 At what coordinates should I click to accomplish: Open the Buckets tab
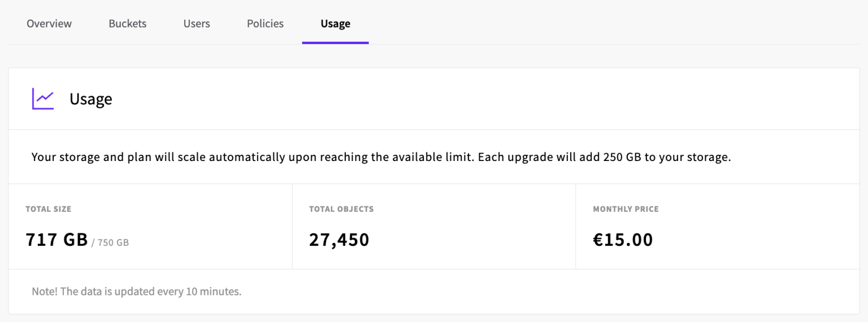pyautogui.click(x=128, y=24)
